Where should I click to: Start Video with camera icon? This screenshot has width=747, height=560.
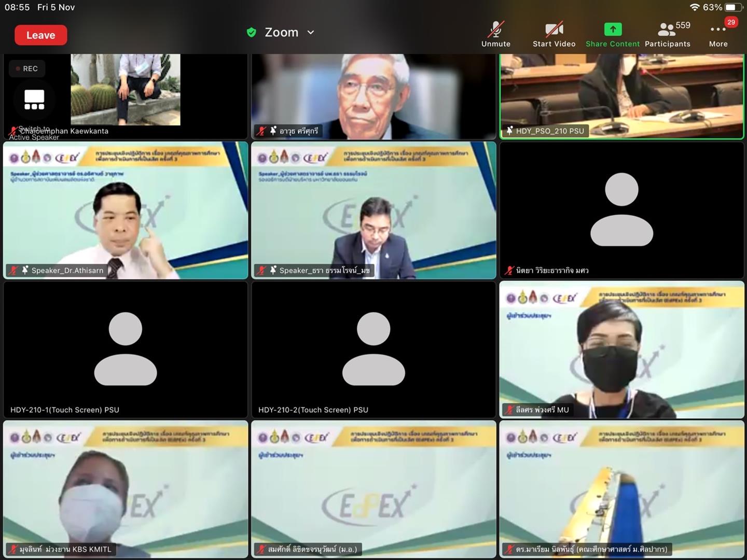pos(554,35)
